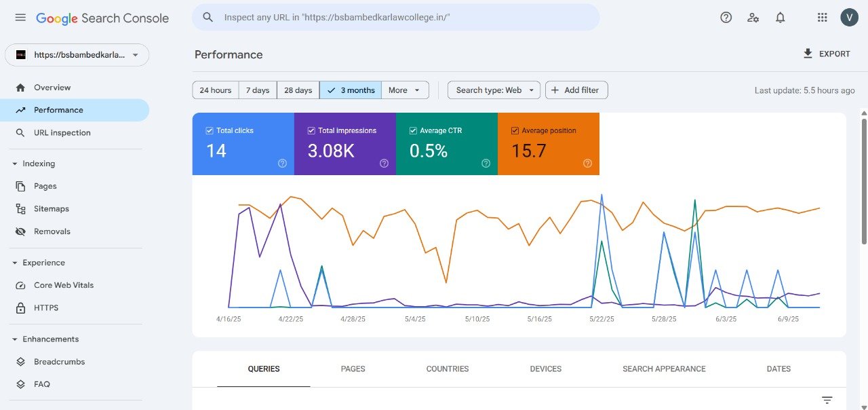Open user and property settings icon
This screenshot has width=868, height=410.
753,18
